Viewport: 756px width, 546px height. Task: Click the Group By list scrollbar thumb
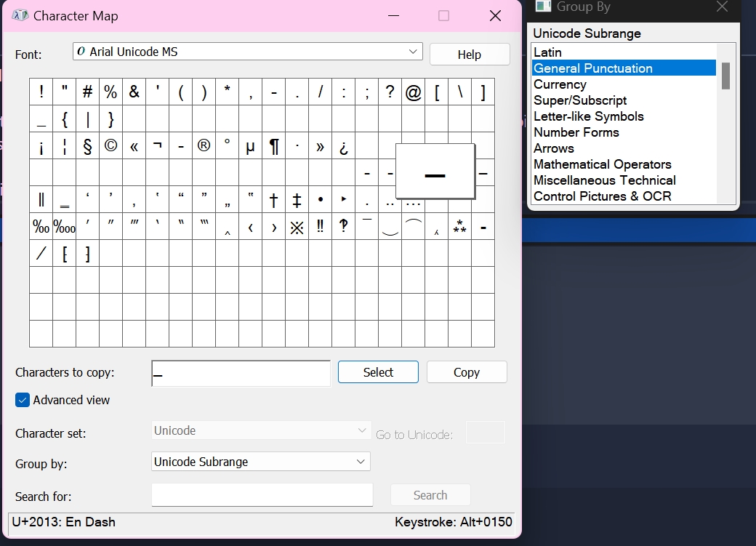(x=725, y=76)
